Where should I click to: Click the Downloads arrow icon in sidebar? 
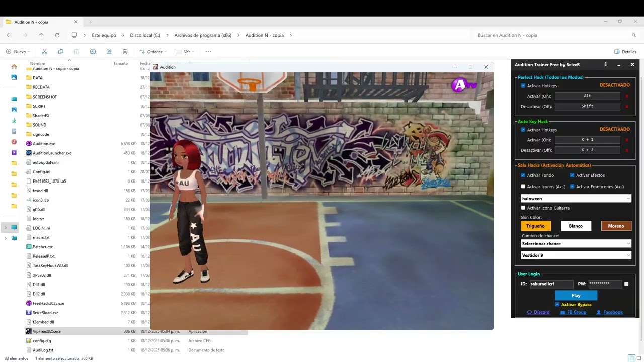(x=14, y=121)
